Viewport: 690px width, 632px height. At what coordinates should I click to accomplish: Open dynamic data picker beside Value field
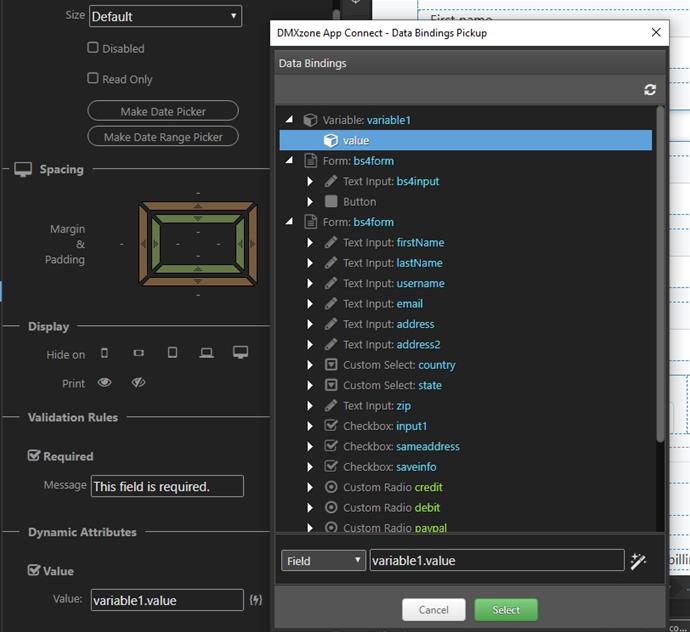pyautogui.click(x=256, y=600)
